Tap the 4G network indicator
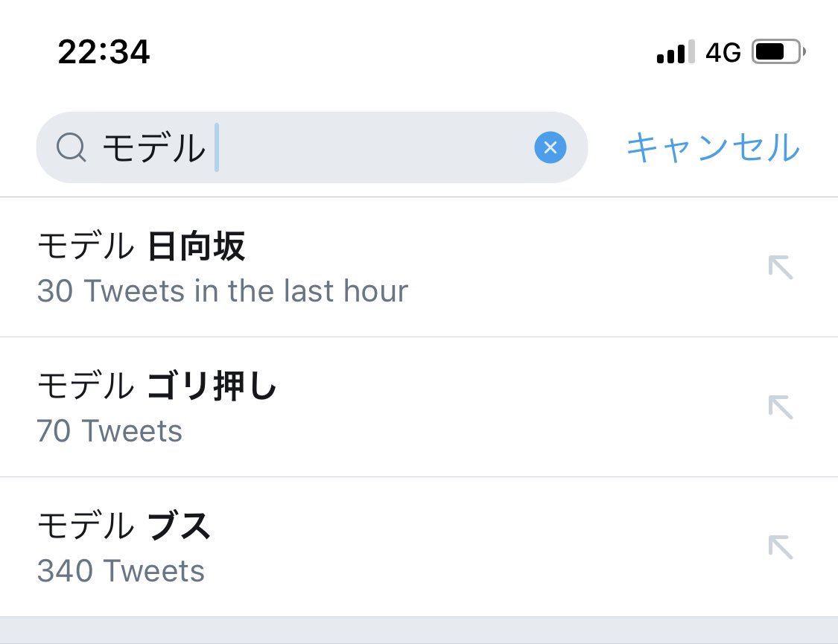 (723, 52)
